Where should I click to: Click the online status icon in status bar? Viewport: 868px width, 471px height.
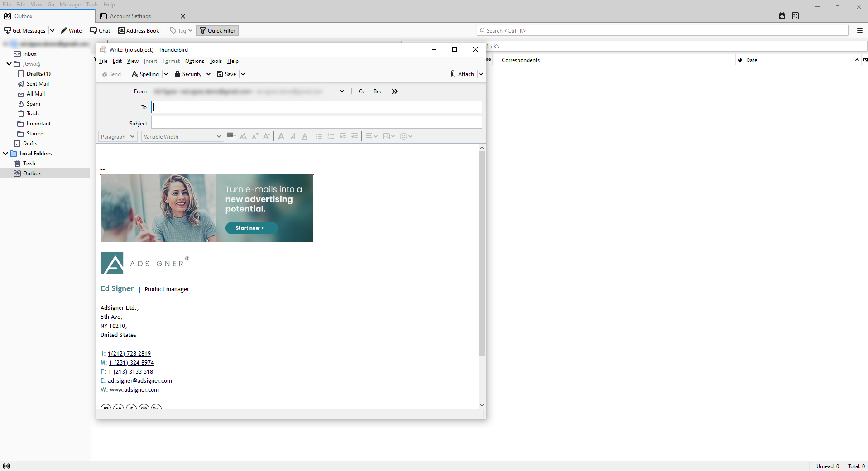point(6,466)
